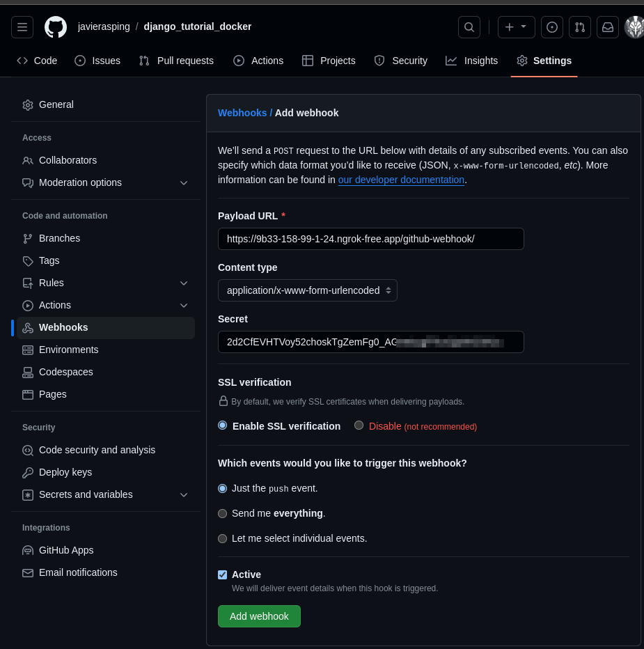644x649 pixels.
Task: Click into the Payload URL field
Action: (371, 239)
